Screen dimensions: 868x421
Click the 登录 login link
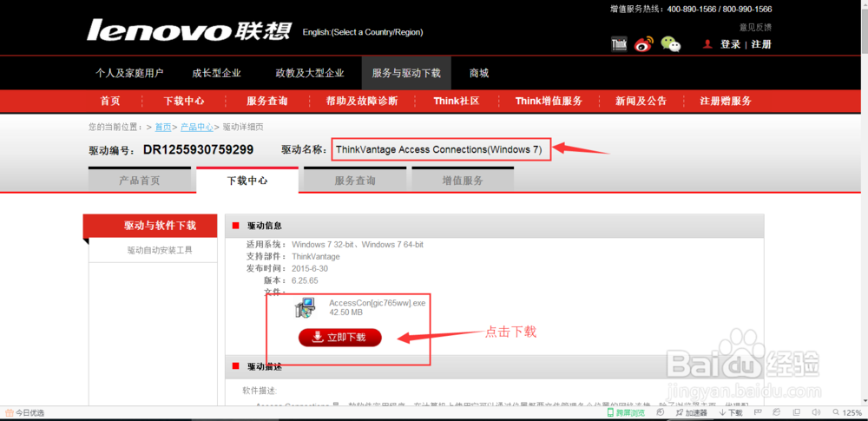[730, 44]
